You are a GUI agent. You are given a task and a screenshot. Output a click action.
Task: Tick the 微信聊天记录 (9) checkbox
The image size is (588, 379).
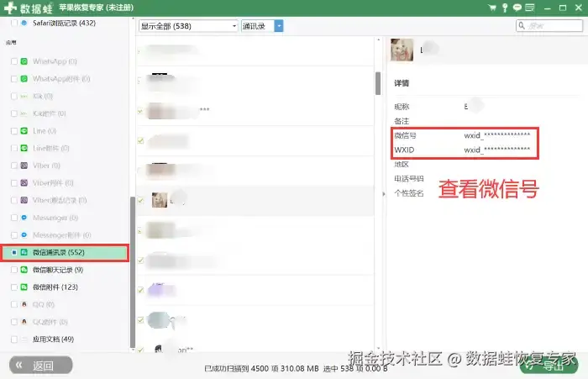click(x=14, y=270)
